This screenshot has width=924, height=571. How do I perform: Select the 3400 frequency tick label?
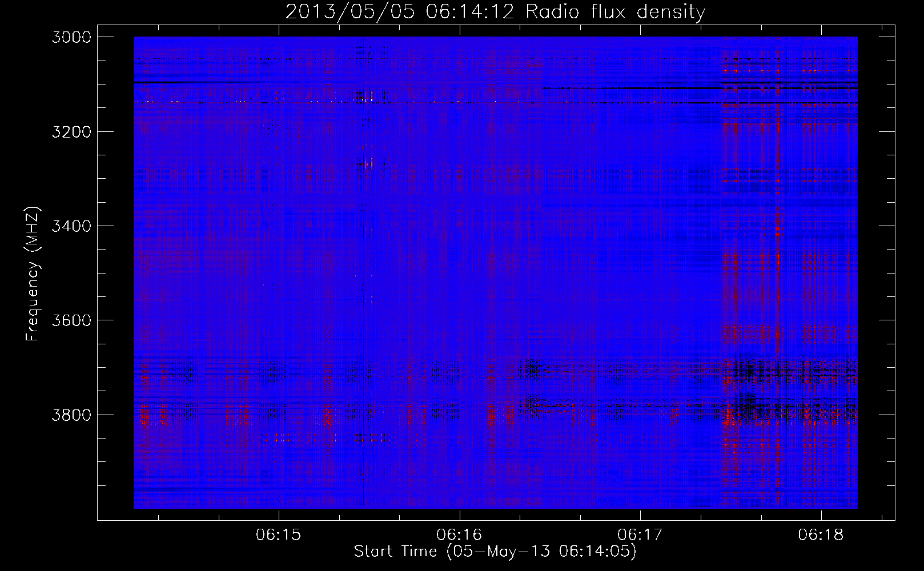(71, 226)
